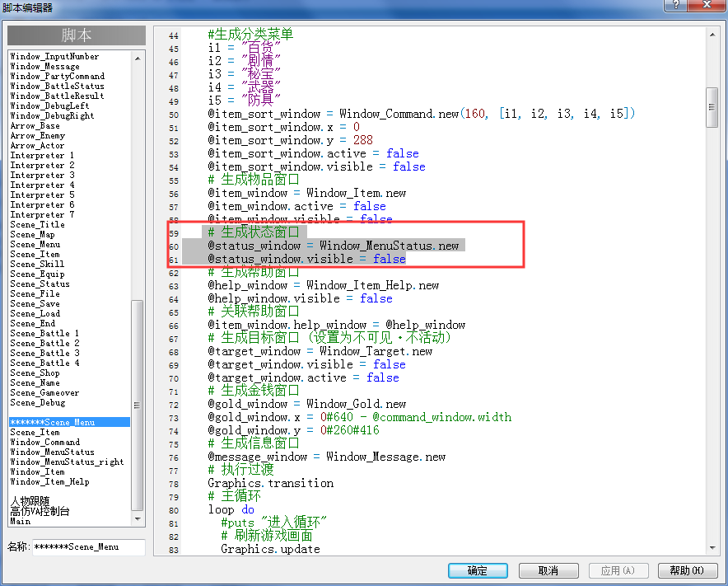Select Window_Message in the script list
The width and height of the screenshot is (728, 586).
44,67
